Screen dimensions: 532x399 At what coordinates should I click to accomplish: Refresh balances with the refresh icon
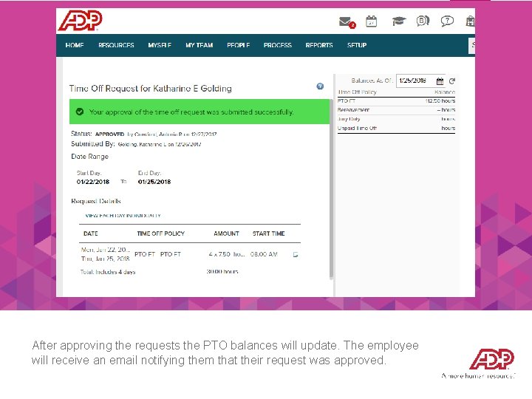[x=452, y=81]
